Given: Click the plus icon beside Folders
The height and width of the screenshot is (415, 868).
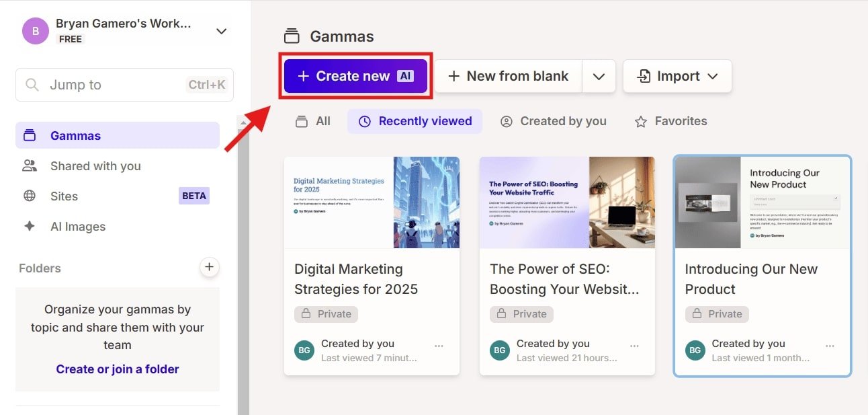Looking at the screenshot, I should pos(209,267).
